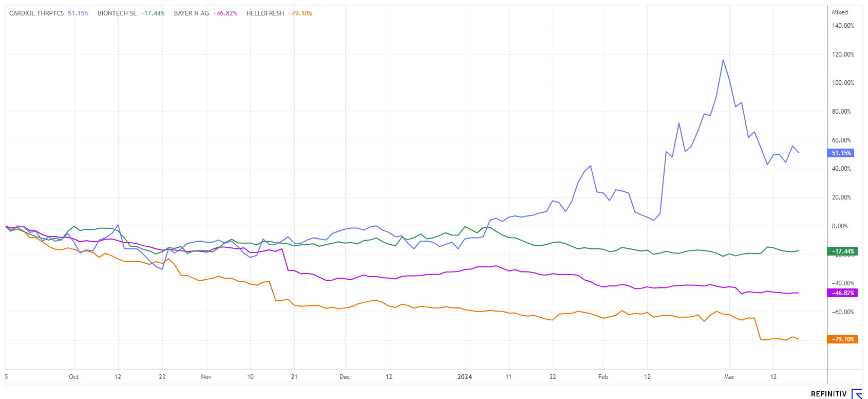Image resolution: width=868 pixels, height=399 pixels.
Task: Click the Refinitiv arrow logo icon
Action: pyautogui.click(x=857, y=394)
